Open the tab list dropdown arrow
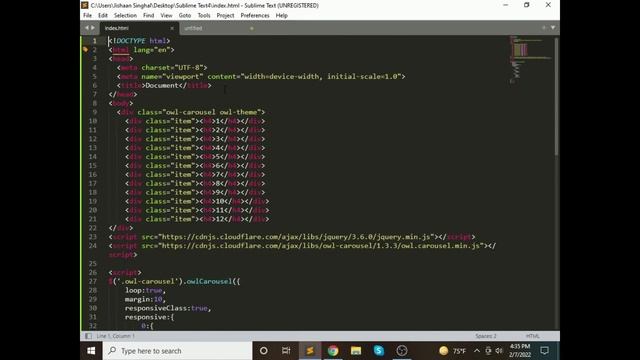This screenshot has width=640, height=360. (553, 28)
